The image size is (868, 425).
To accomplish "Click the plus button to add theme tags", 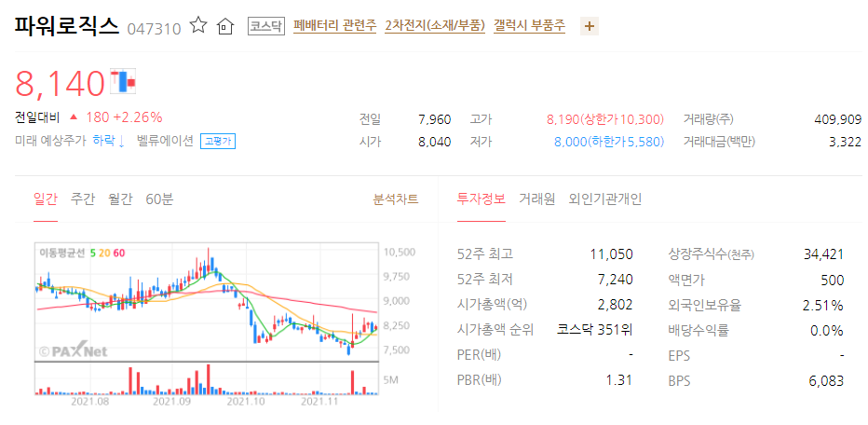I will tap(589, 26).
